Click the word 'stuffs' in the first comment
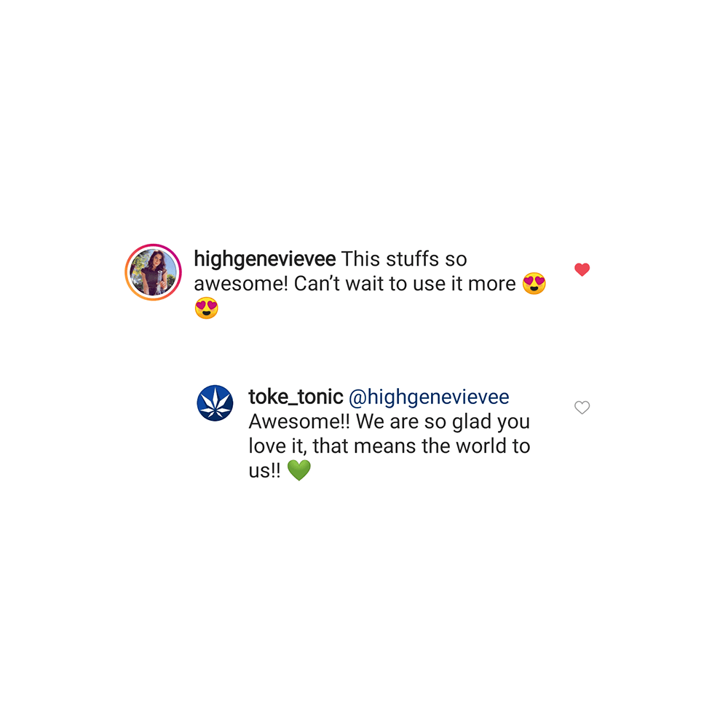 pos(412,259)
